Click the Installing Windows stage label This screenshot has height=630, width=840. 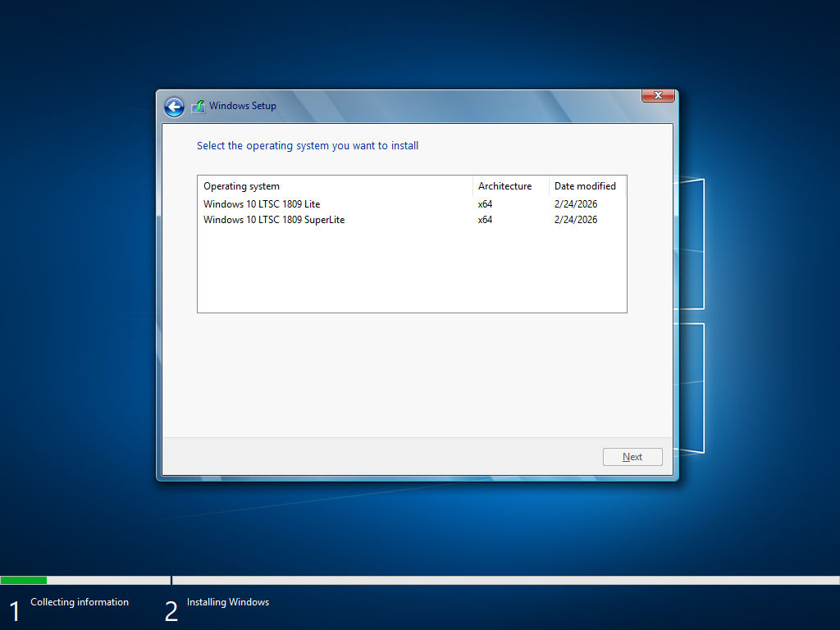click(x=227, y=601)
